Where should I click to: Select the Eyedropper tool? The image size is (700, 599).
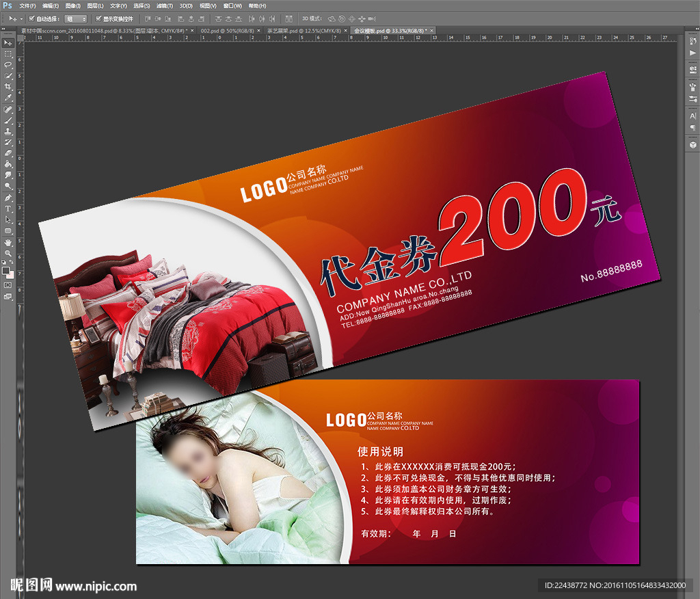point(8,98)
